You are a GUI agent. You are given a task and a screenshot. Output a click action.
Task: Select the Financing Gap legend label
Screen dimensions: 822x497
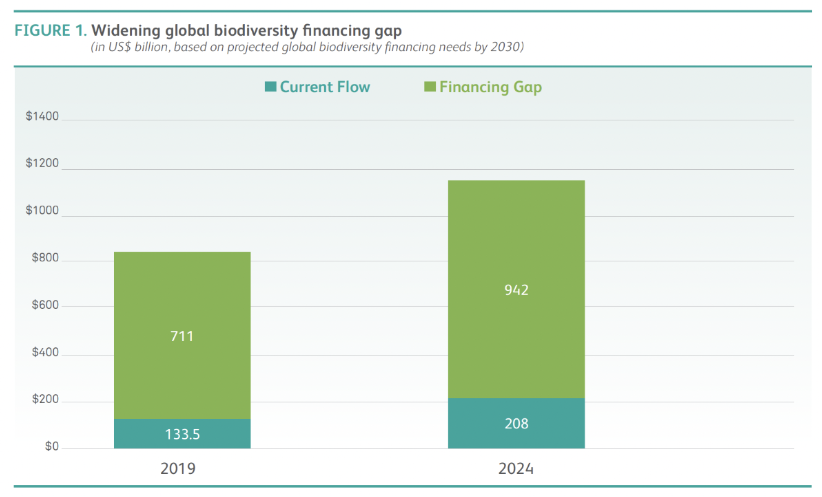coord(490,87)
